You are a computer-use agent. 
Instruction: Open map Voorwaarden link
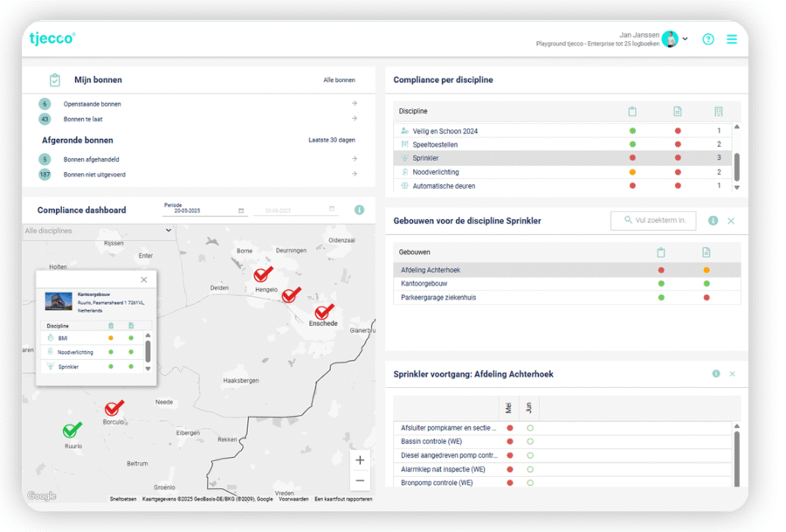[293, 499]
